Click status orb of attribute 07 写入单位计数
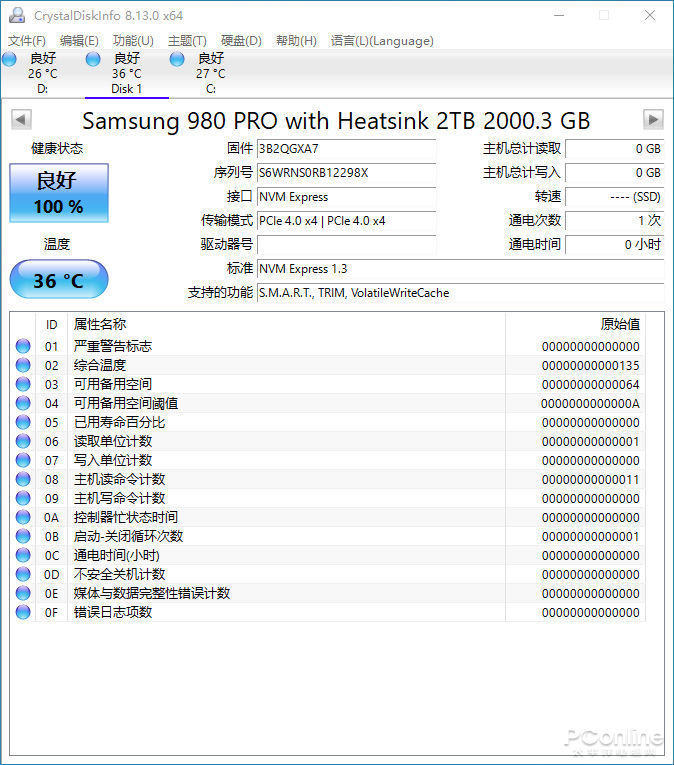 (23, 460)
